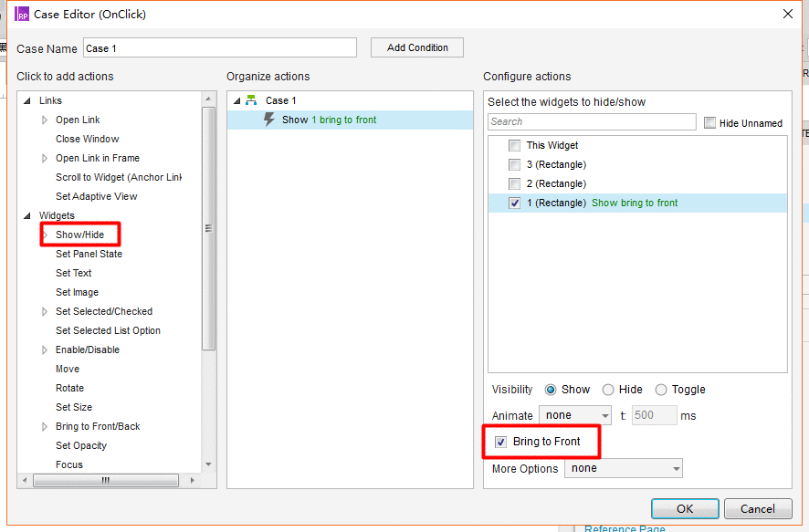Click the up arrow of the actions list scrollbar
Viewport: 809px width, 532px height.
coord(208,99)
